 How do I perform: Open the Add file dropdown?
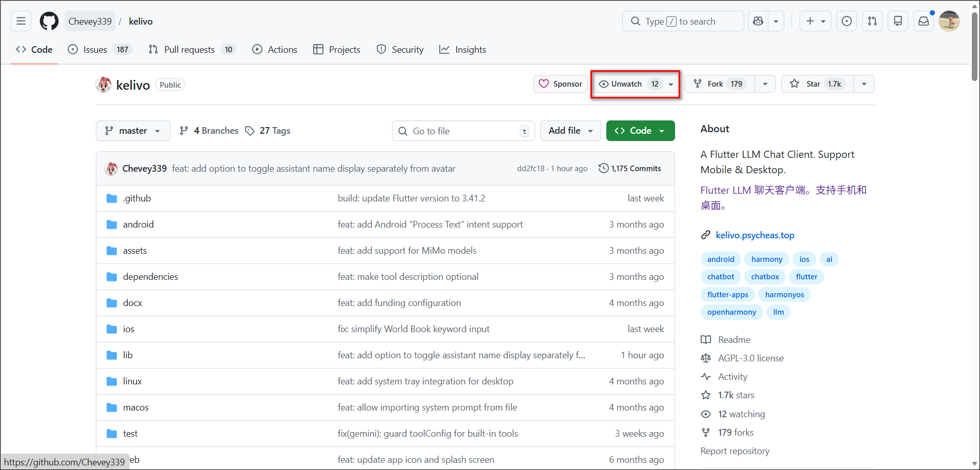[x=570, y=131]
